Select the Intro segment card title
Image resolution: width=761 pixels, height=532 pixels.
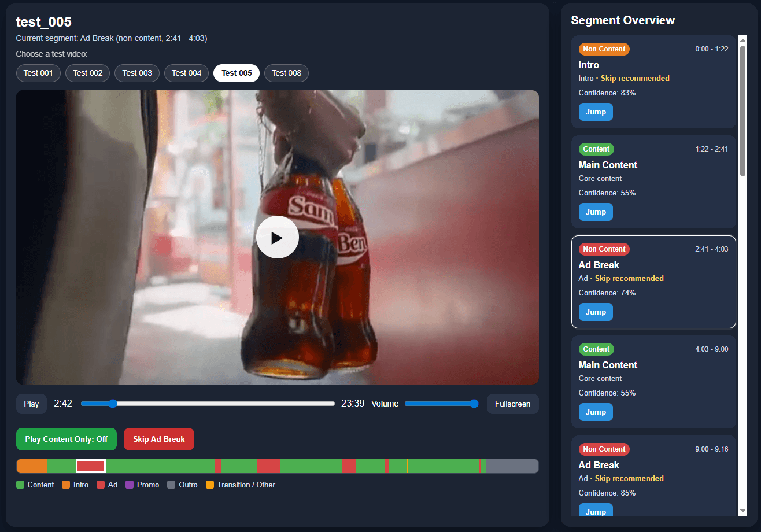click(589, 65)
